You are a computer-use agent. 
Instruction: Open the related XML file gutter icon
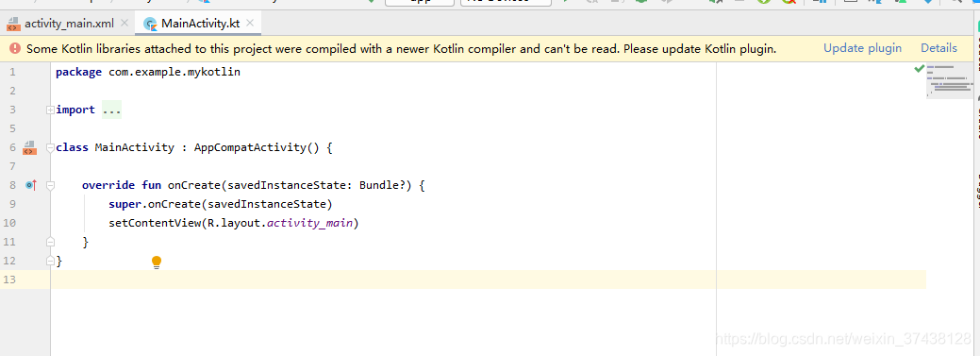pos(30,147)
